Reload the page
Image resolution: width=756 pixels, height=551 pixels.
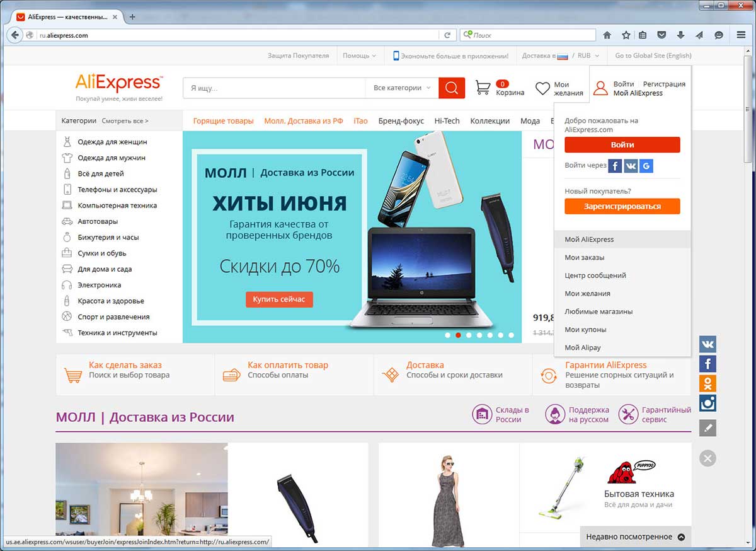(447, 35)
